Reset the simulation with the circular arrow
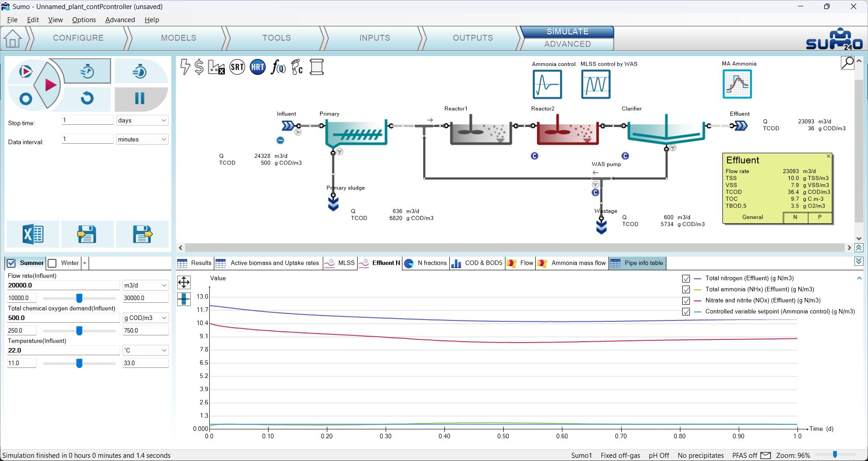868x461 pixels. pos(87,98)
